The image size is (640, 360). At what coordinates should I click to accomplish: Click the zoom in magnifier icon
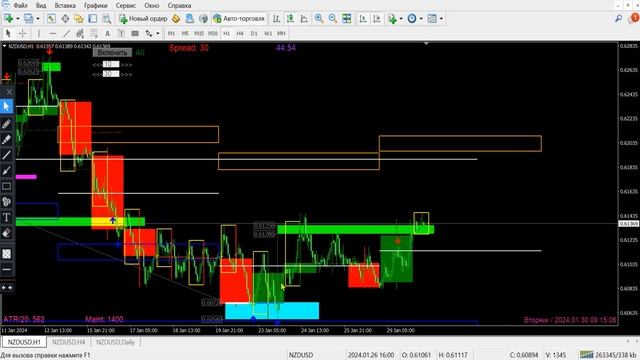point(319,18)
